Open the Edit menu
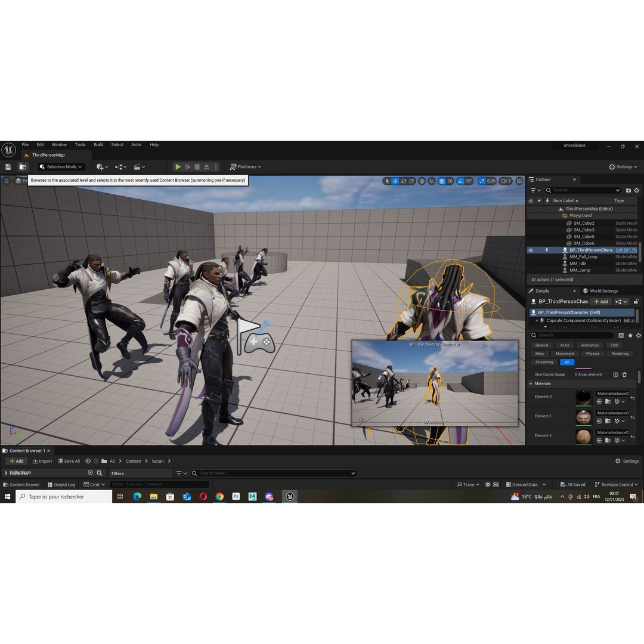This screenshot has width=644, height=644. tap(40, 144)
